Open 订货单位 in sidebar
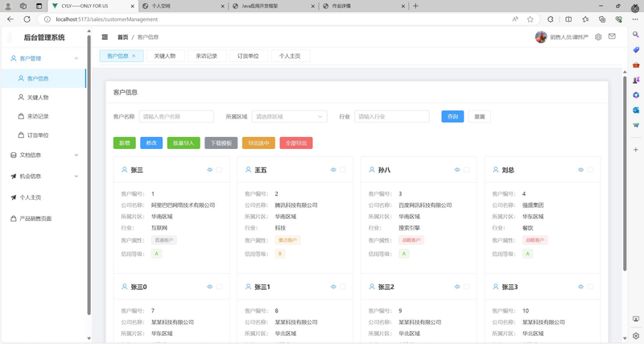644x344 pixels. 44,135
